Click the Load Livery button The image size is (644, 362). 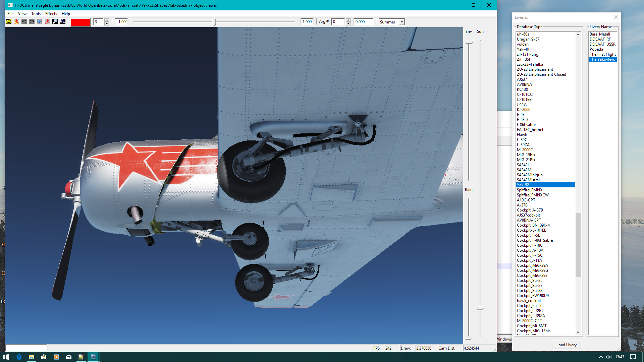(566, 345)
